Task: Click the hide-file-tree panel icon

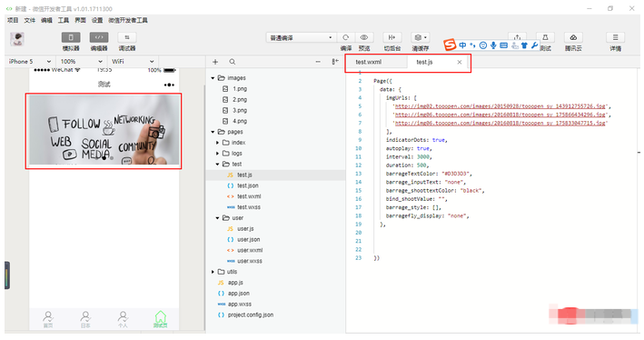Action: coord(335,62)
